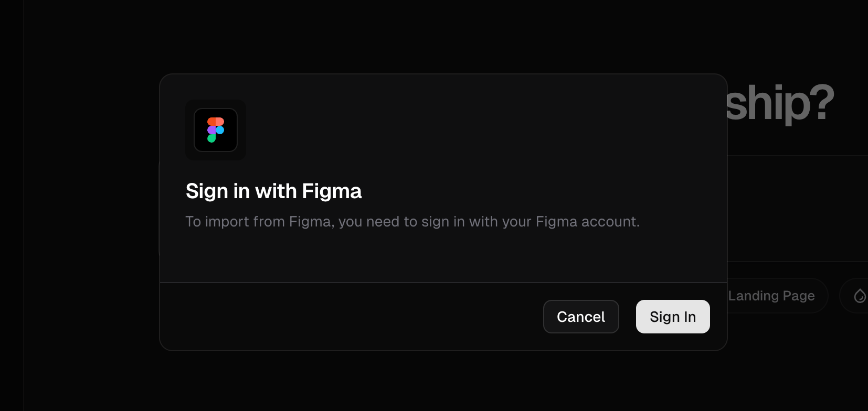Confirm with the white Sign In button

pyautogui.click(x=673, y=317)
